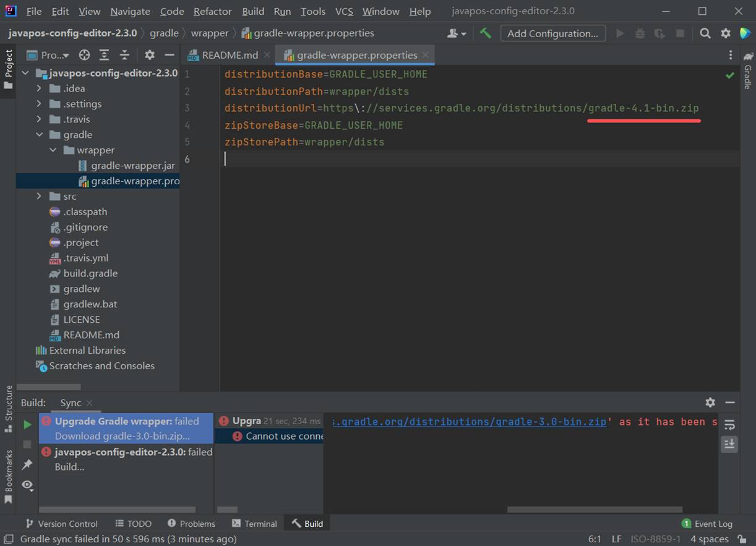The width and height of the screenshot is (756, 546).
Task: Collapse javapos-config-editor-2.3.0 root node
Action: coord(25,73)
